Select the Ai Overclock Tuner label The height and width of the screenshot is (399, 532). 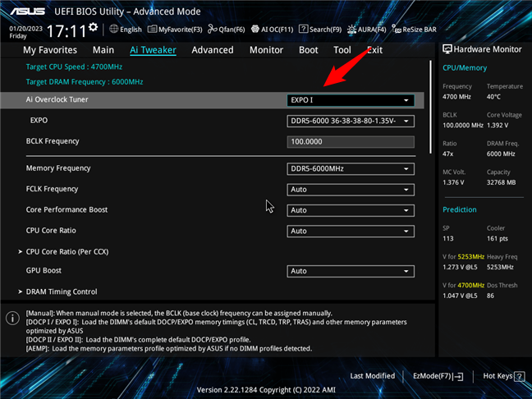(57, 100)
